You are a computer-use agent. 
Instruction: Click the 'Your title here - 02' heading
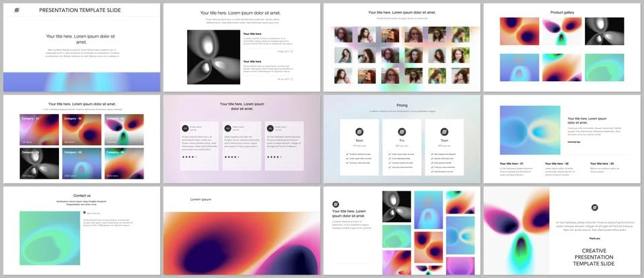(557, 164)
